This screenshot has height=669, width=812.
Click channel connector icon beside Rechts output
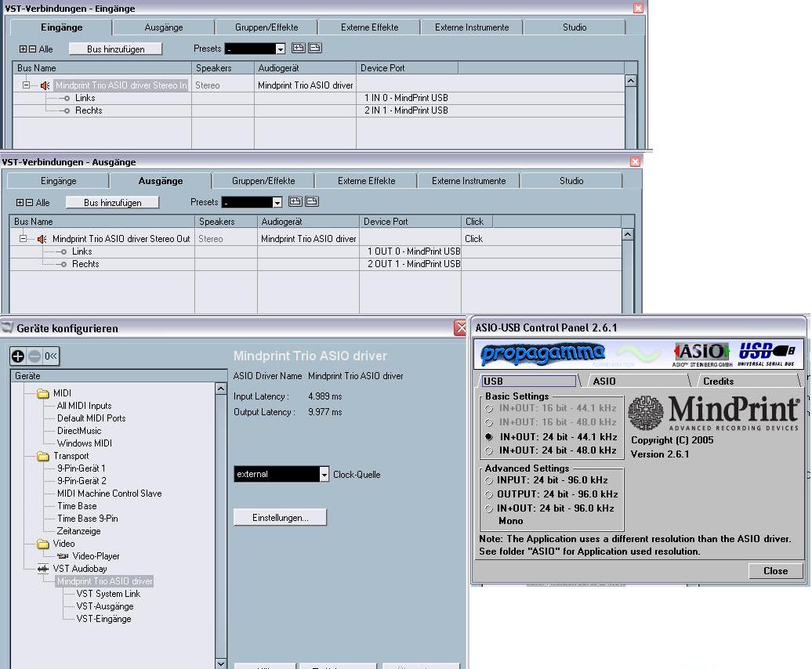click(62, 265)
